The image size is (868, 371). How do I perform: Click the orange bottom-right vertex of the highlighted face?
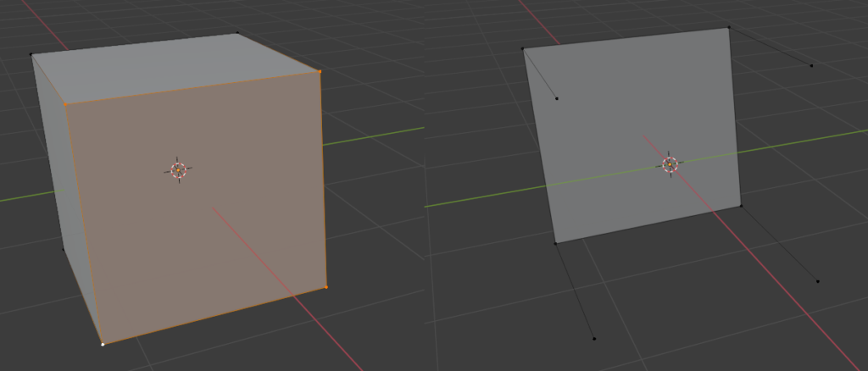[326, 287]
